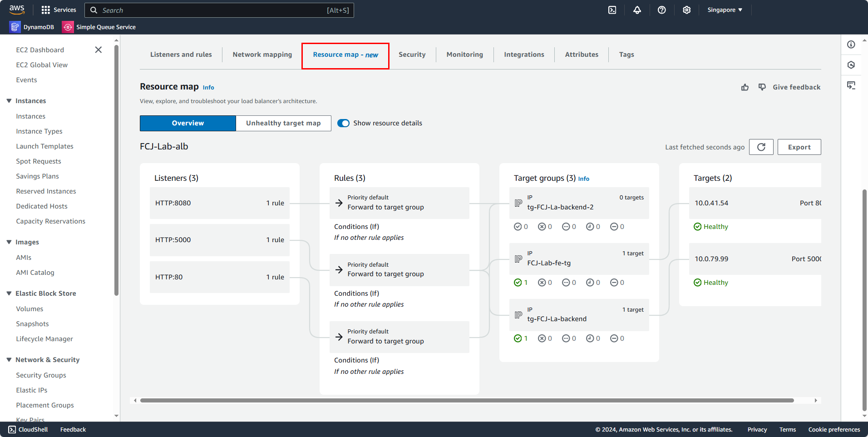Collapse the Images section
This screenshot has height=437, width=868.
tap(9, 242)
